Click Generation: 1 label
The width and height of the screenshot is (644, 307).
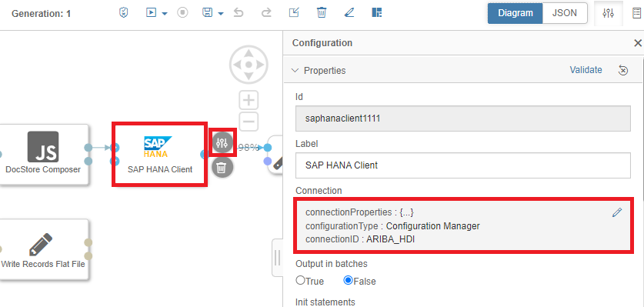(x=41, y=14)
